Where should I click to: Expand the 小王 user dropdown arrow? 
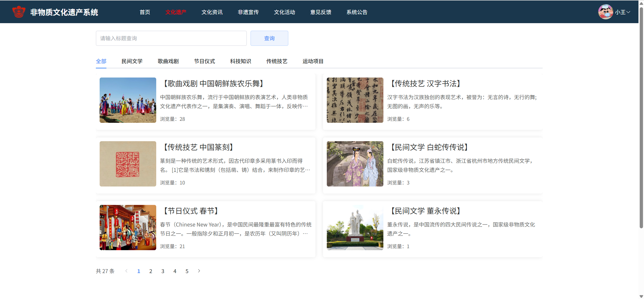point(628,12)
